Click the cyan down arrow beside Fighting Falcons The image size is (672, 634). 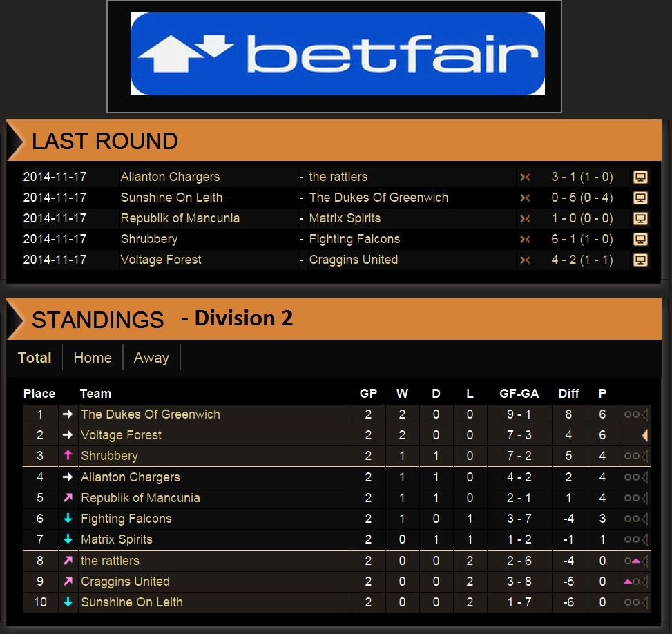68,519
